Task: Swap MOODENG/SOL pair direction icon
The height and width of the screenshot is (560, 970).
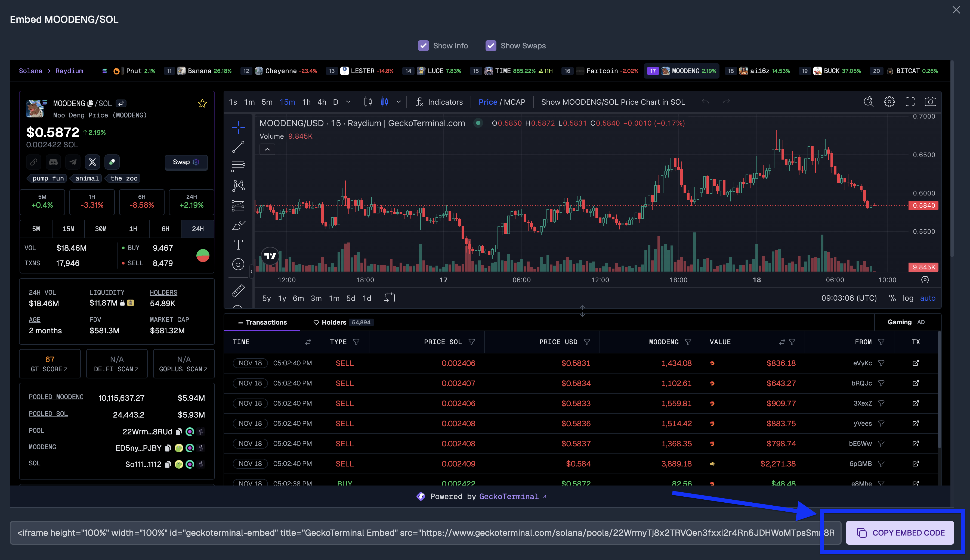Action: click(121, 104)
